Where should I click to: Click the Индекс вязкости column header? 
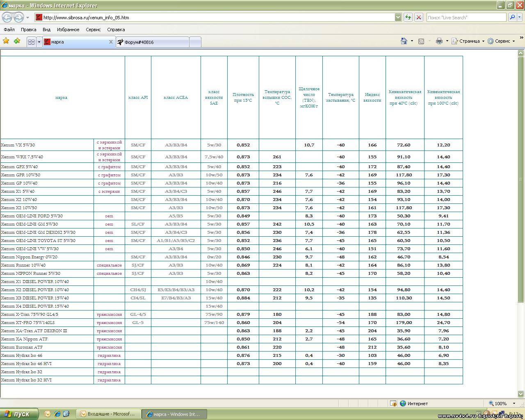372,98
